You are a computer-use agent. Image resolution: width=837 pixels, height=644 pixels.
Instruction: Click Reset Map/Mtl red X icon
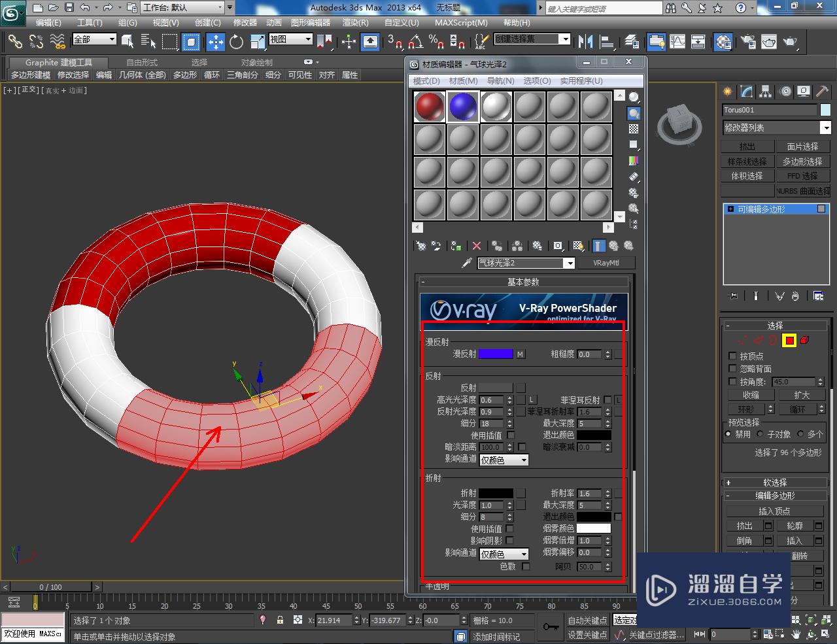tap(477, 246)
